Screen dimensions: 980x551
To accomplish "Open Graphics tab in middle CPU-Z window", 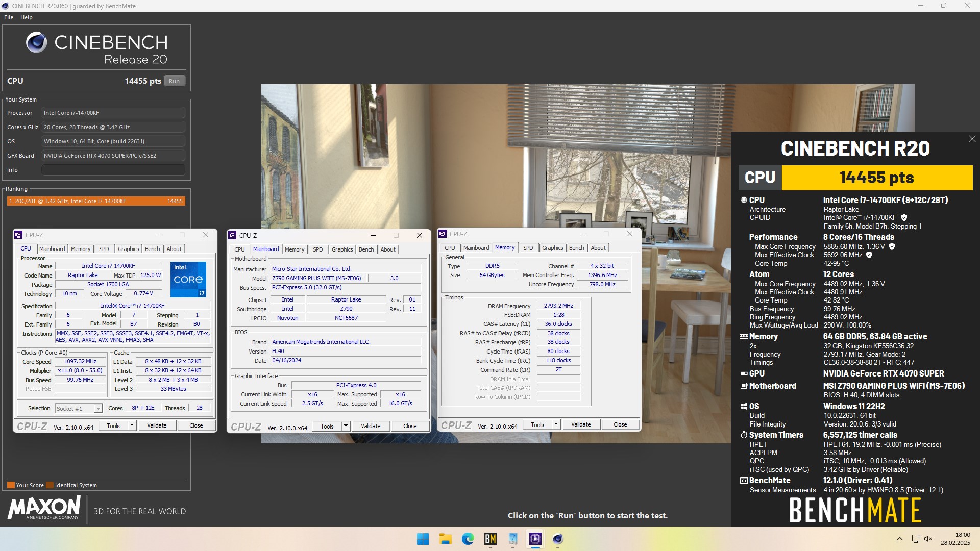I will pyautogui.click(x=342, y=249).
